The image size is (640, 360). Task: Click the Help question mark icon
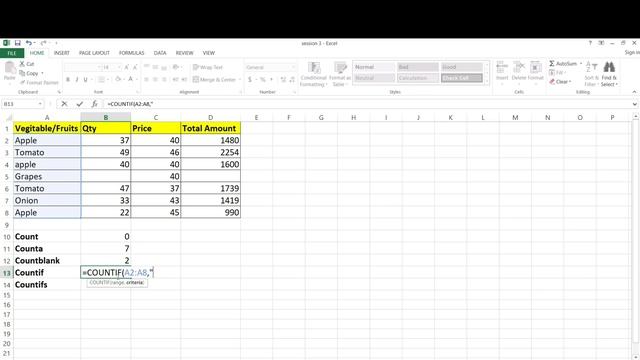click(590, 43)
